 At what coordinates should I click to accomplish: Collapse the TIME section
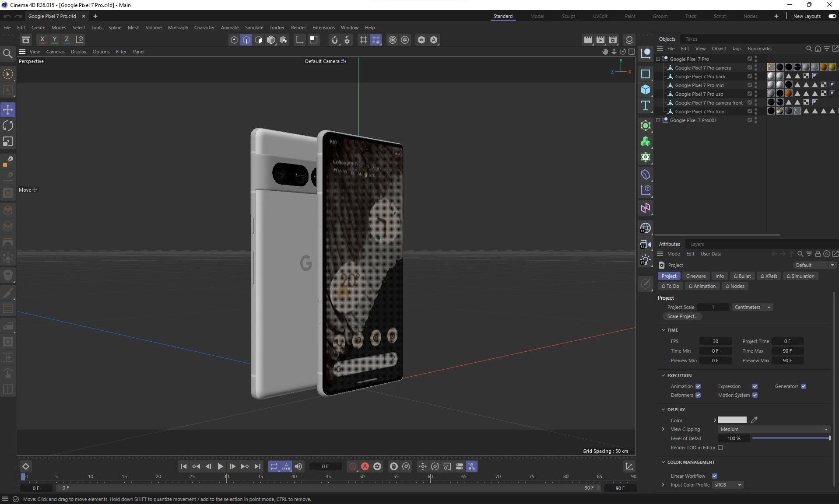[663, 330]
